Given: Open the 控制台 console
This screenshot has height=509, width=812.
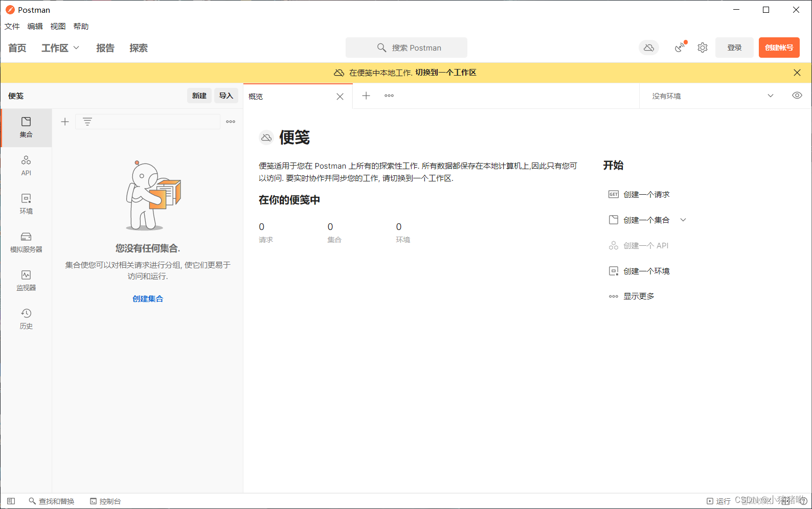Looking at the screenshot, I should (105, 501).
